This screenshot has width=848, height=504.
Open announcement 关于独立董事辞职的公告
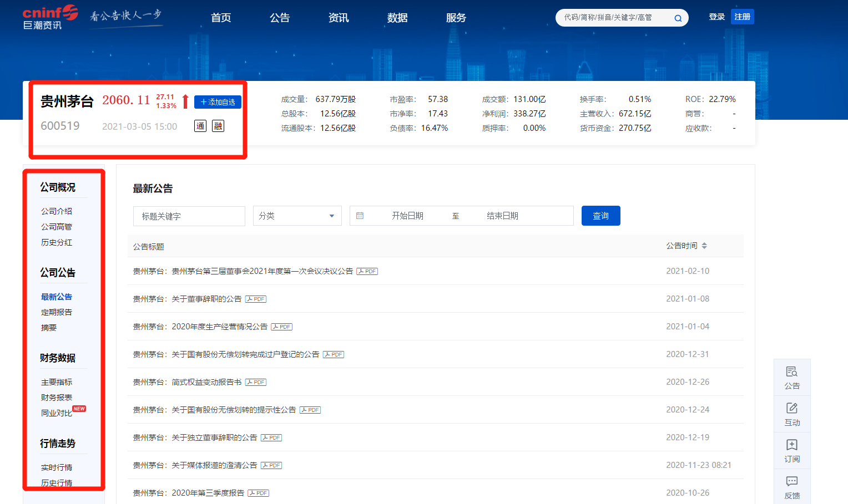[195, 437]
